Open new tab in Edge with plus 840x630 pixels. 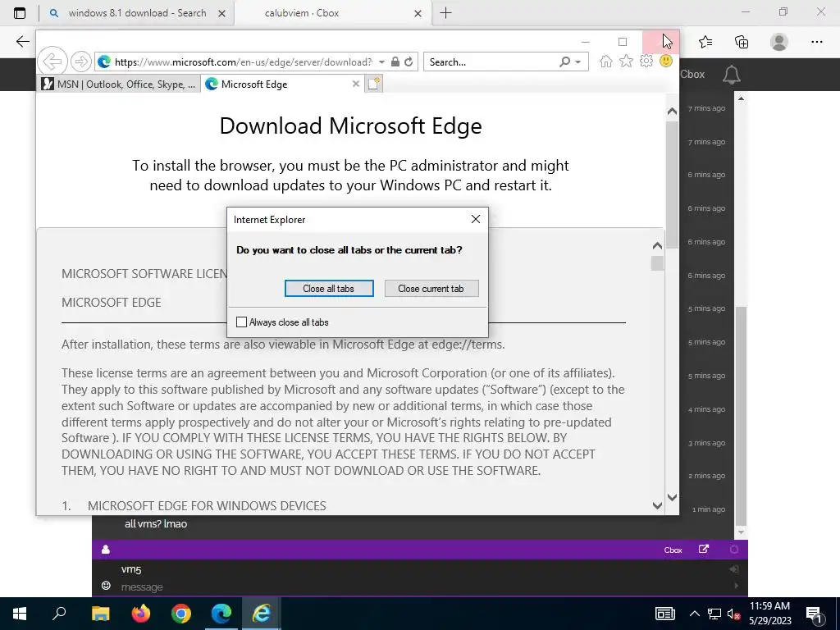point(445,13)
